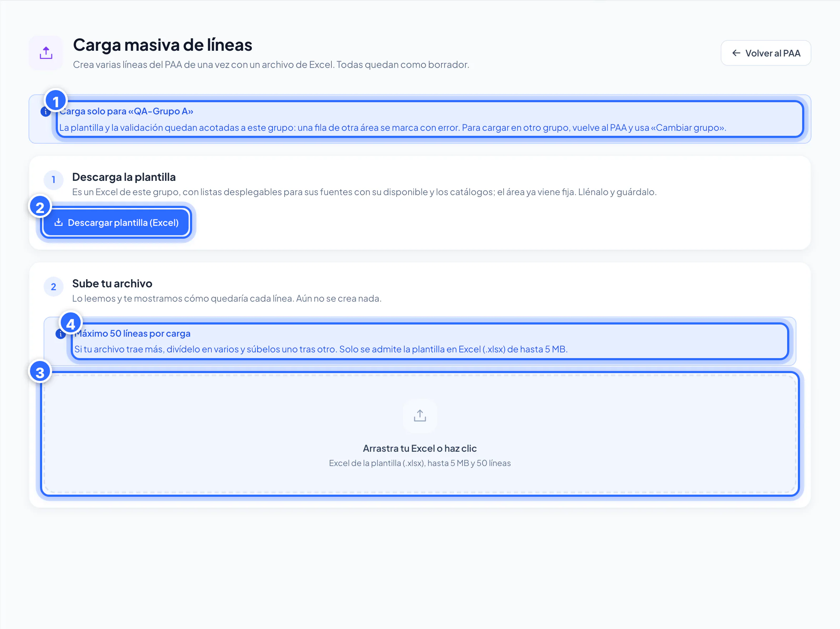Click the text Lo leemos y te mostramos cómo quedaría
Screen dimensions: 840x629
click(x=227, y=298)
